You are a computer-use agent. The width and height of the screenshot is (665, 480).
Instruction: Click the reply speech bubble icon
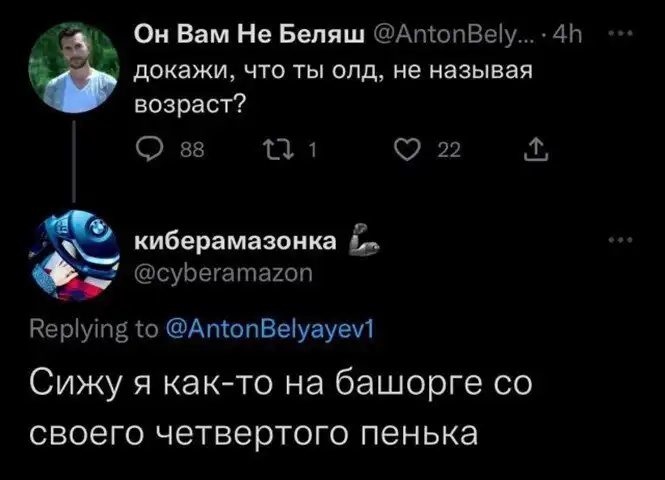click(x=148, y=150)
